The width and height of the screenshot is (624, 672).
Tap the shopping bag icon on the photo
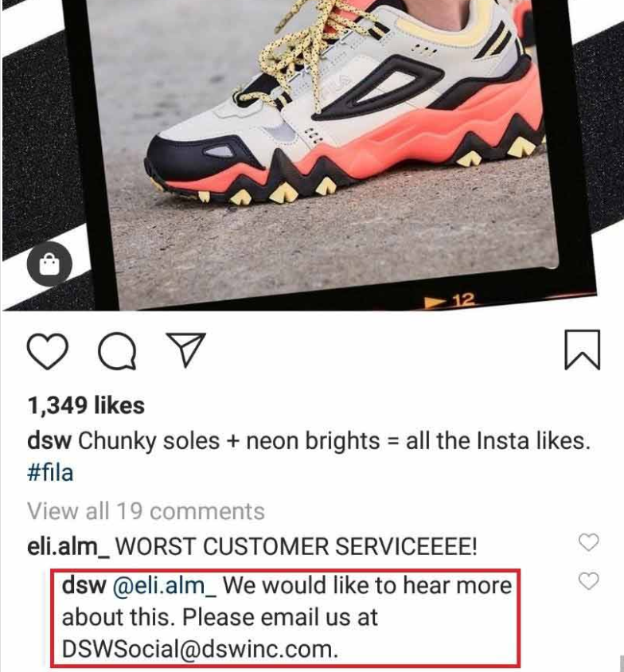coord(49,264)
